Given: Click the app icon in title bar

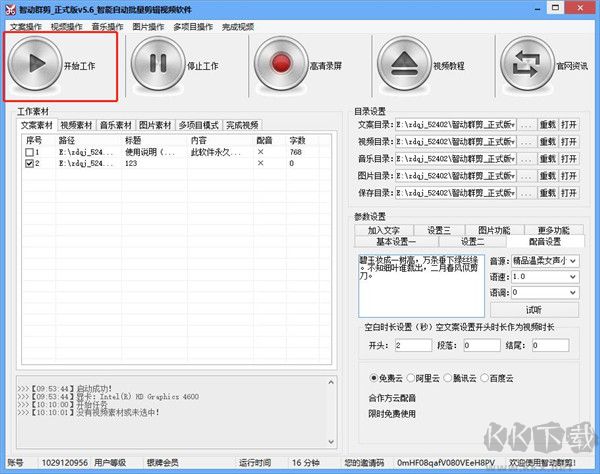Looking at the screenshot, I should coord(8,7).
